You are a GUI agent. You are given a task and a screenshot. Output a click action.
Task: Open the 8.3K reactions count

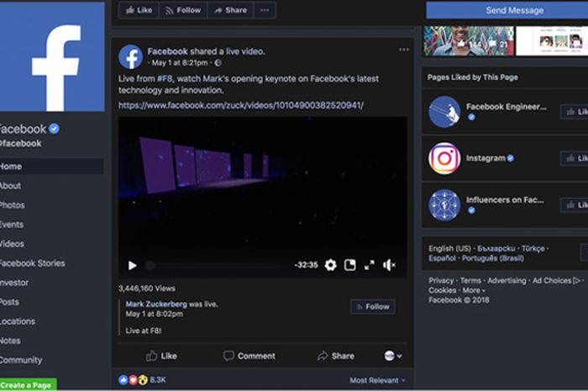(158, 380)
